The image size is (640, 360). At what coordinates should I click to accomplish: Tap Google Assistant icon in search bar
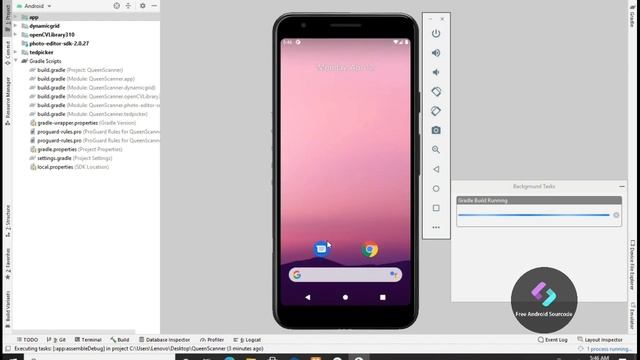coord(393,275)
